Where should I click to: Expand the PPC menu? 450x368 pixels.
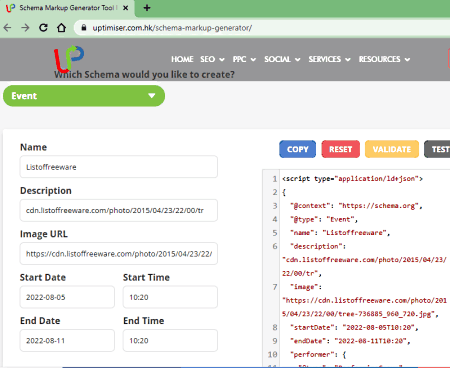click(x=244, y=59)
